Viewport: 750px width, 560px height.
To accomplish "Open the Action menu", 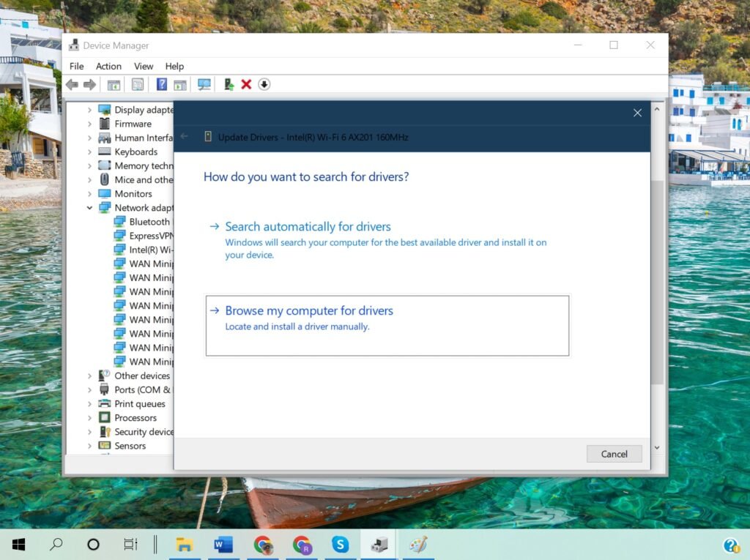I will pos(108,66).
